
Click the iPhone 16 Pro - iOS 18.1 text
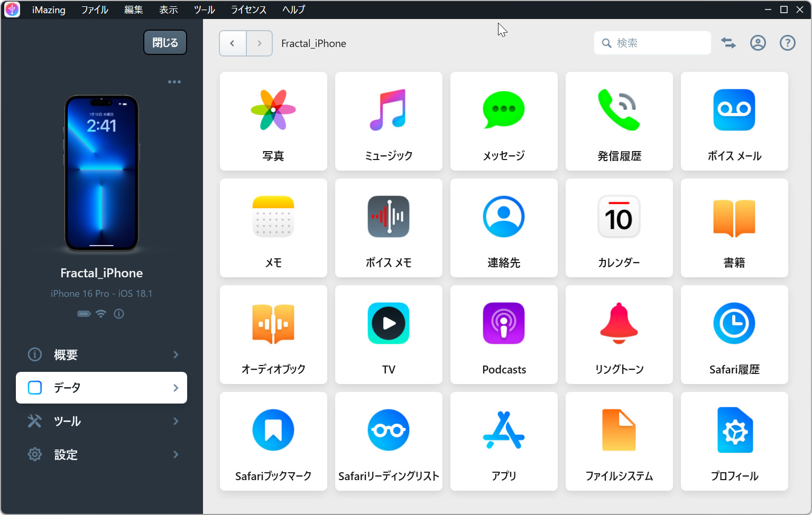click(101, 293)
